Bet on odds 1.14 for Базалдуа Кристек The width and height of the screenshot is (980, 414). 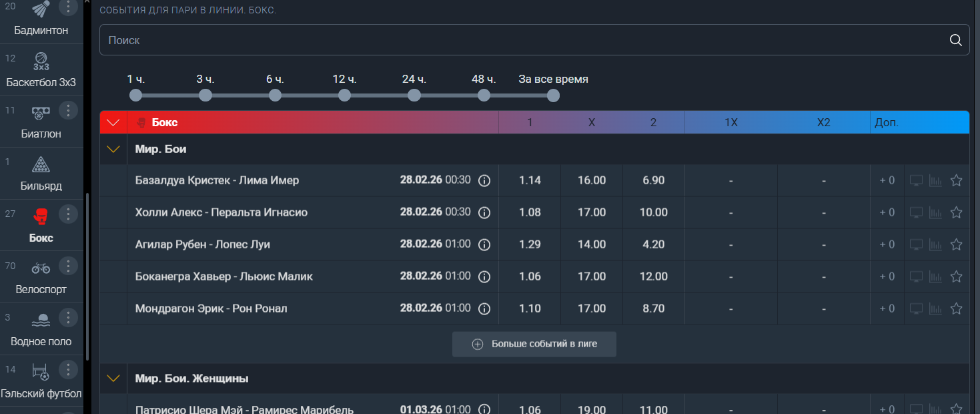[x=530, y=180]
